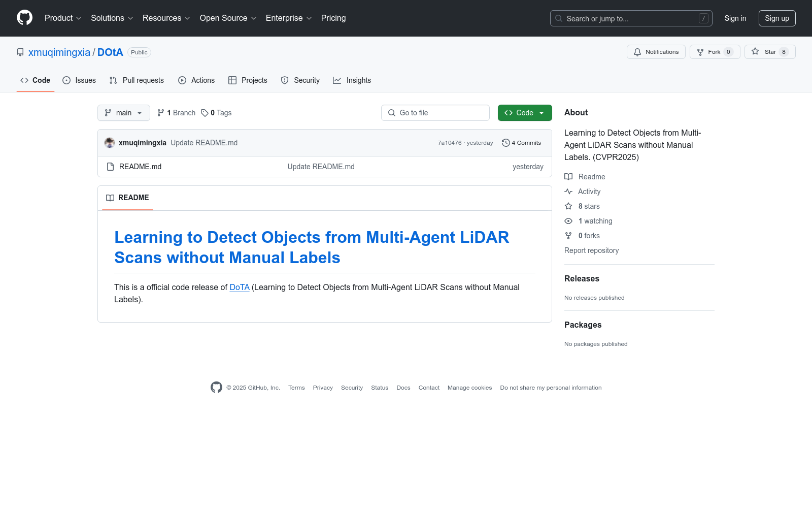Open the Packages heading link

coord(583,325)
